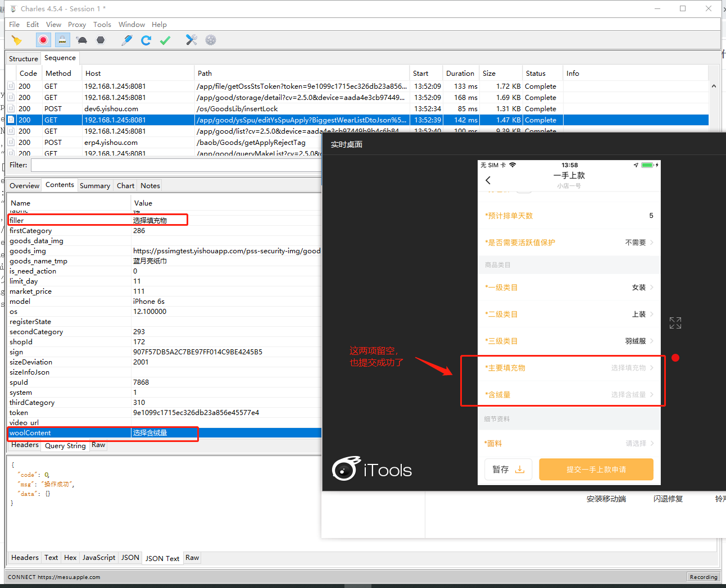Click the validate green checkmark icon
This screenshot has width=726, height=588.
(165, 40)
